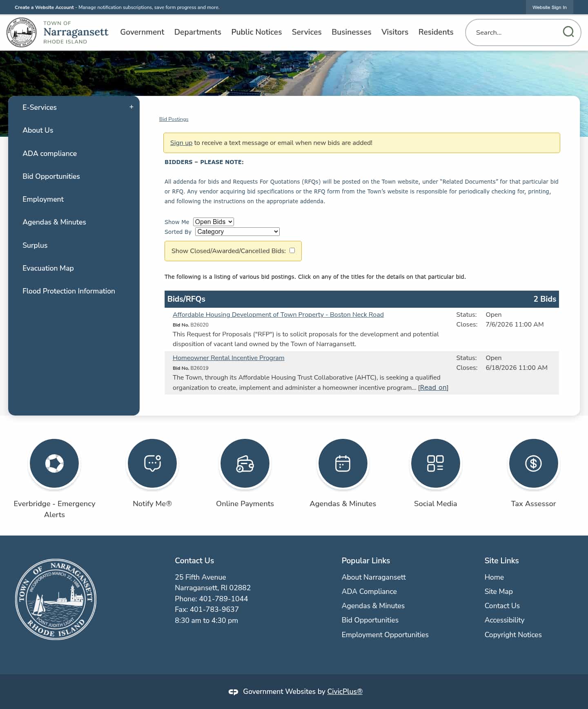Open the Visitors menu

[x=395, y=32]
